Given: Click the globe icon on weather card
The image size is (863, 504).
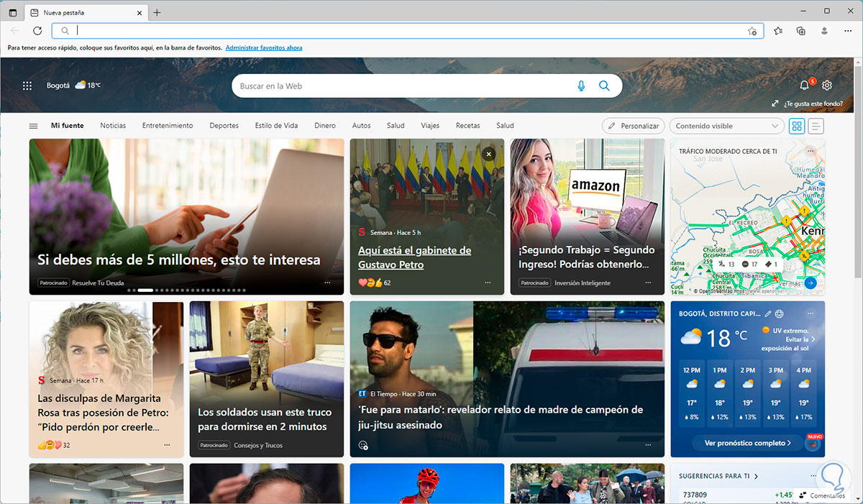Looking at the screenshot, I should (780, 314).
